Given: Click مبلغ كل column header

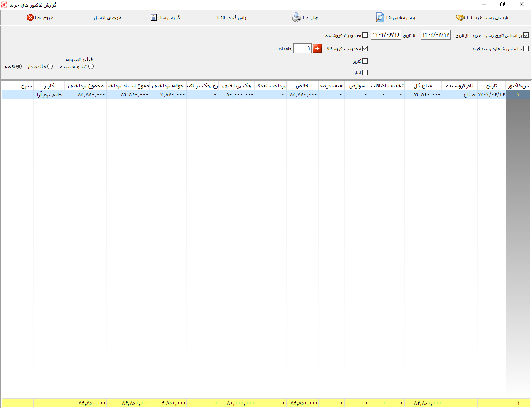Looking at the screenshot, I should pyautogui.click(x=423, y=86).
